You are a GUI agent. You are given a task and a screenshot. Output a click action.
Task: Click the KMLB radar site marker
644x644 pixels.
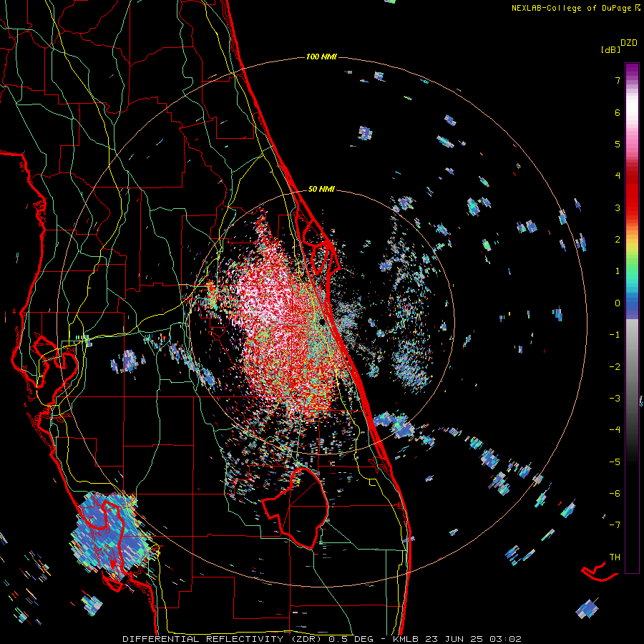(322, 321)
